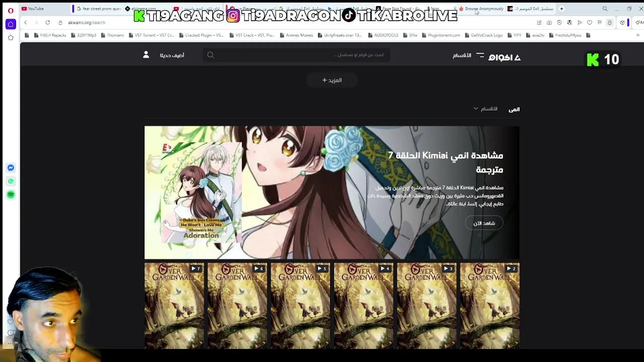This screenshot has height=362, width=644.
Task: Open Easy Setup sliders icon
Action: click(x=599, y=23)
